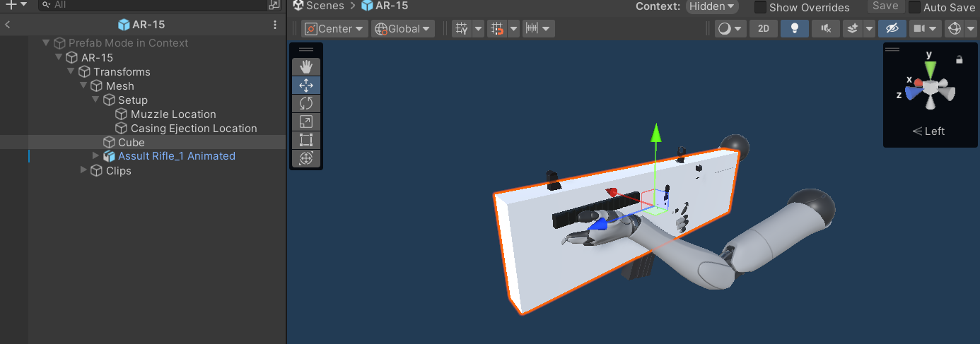Toggle 2D view mode
Viewport: 980px width, 344px height.
pyautogui.click(x=763, y=29)
